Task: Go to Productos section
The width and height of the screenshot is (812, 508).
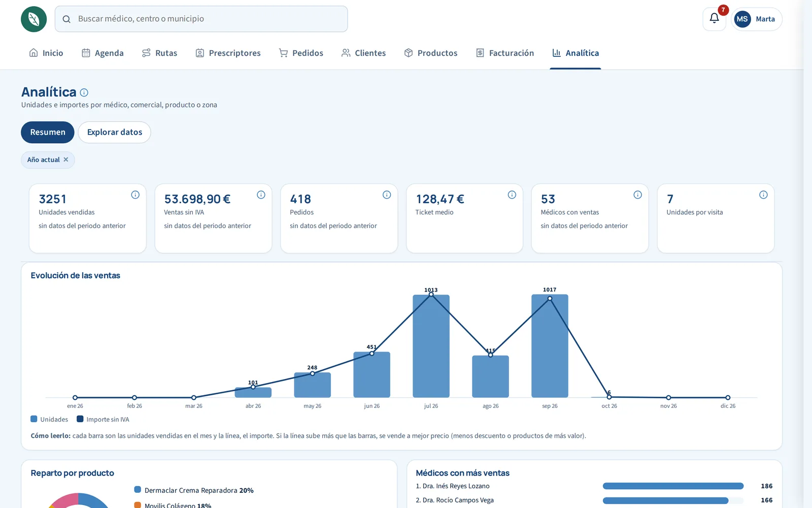Action: 431,53
